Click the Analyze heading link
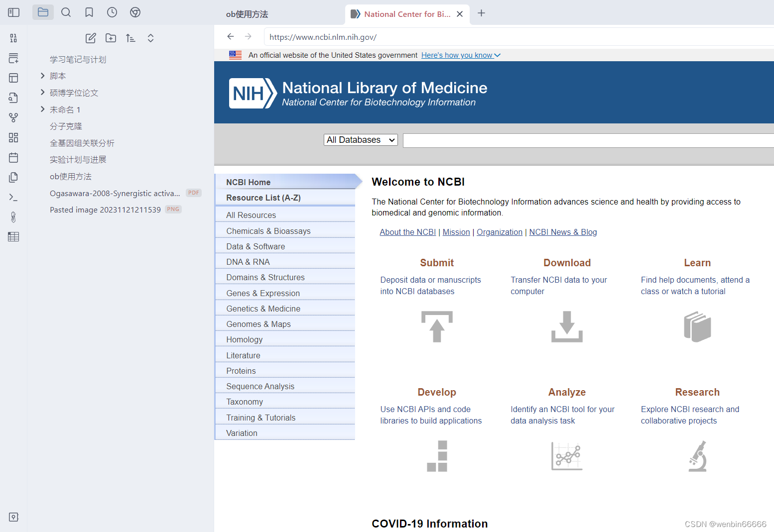The width and height of the screenshot is (774, 532). pyautogui.click(x=567, y=392)
